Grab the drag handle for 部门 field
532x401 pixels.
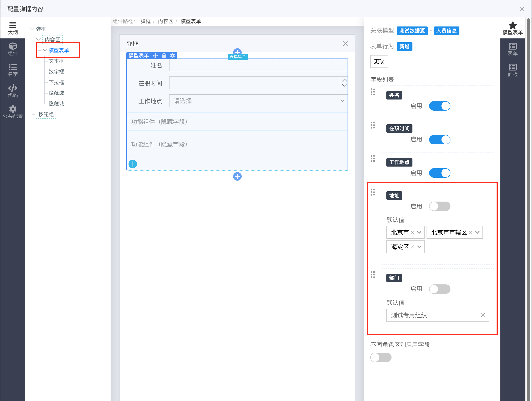(373, 274)
